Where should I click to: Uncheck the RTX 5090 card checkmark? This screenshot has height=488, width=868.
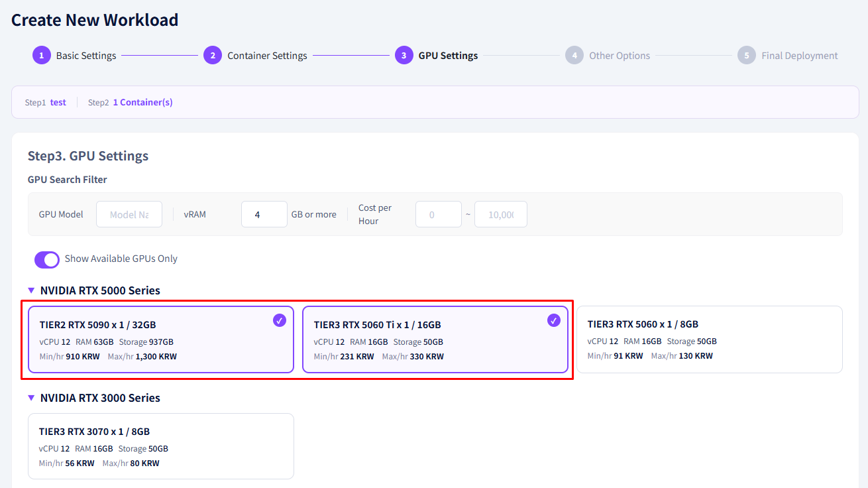[x=280, y=321]
